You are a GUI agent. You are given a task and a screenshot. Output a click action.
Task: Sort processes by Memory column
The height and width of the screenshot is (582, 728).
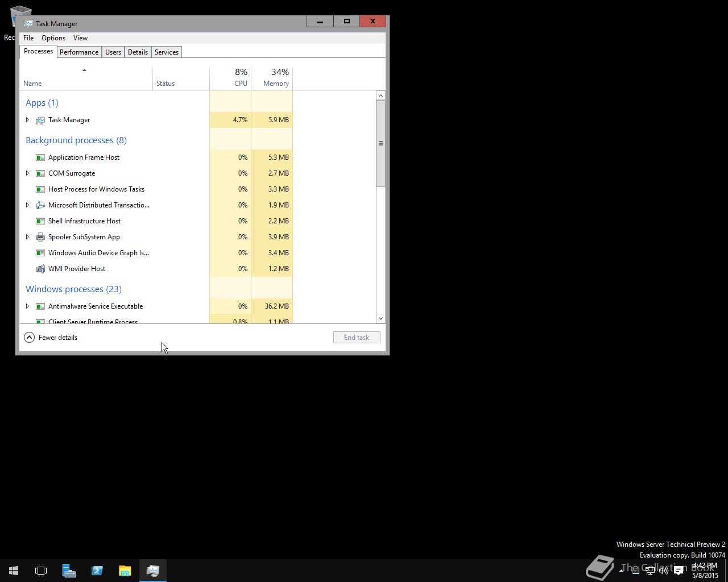pyautogui.click(x=272, y=78)
